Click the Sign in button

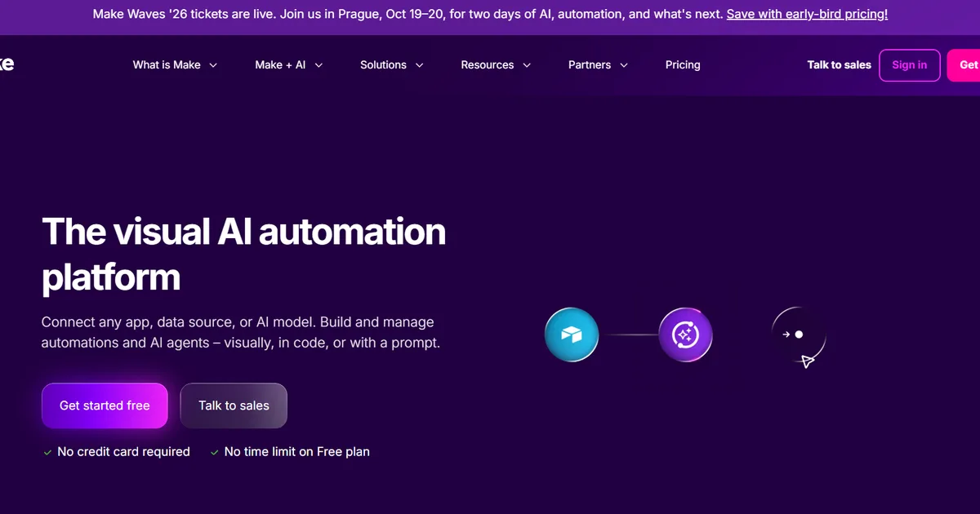[910, 65]
